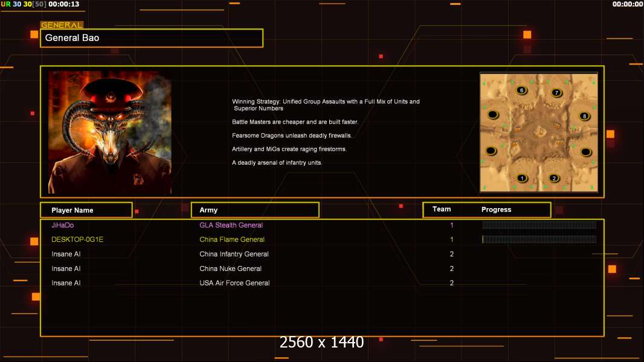Click team number 1 in JiHaDo's row

(451, 225)
